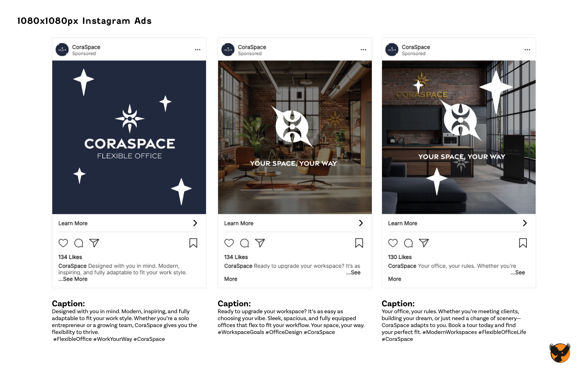Like the third ad with 130 Likes
Viewport: 588px width, 380px height.
[x=393, y=243]
